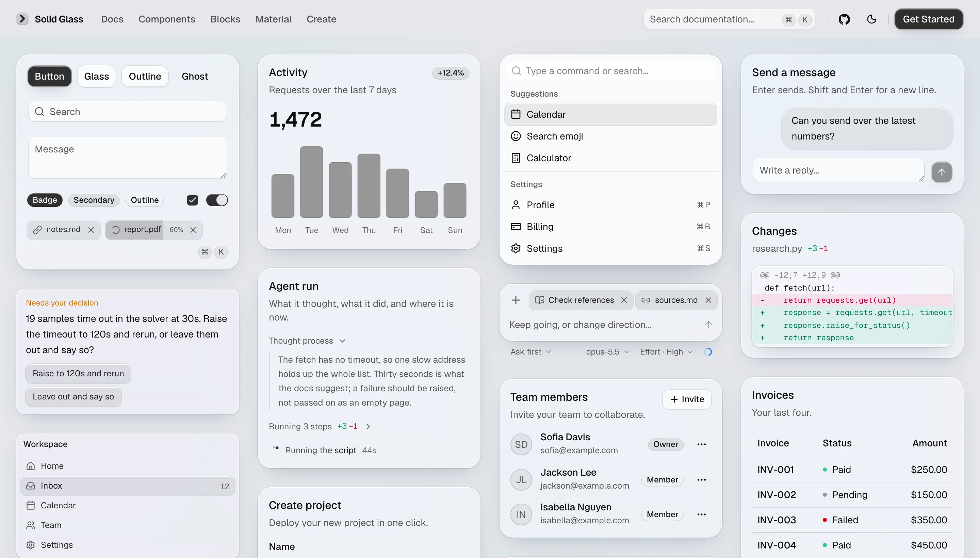
Task: Click the Invite team member button
Action: pos(687,399)
